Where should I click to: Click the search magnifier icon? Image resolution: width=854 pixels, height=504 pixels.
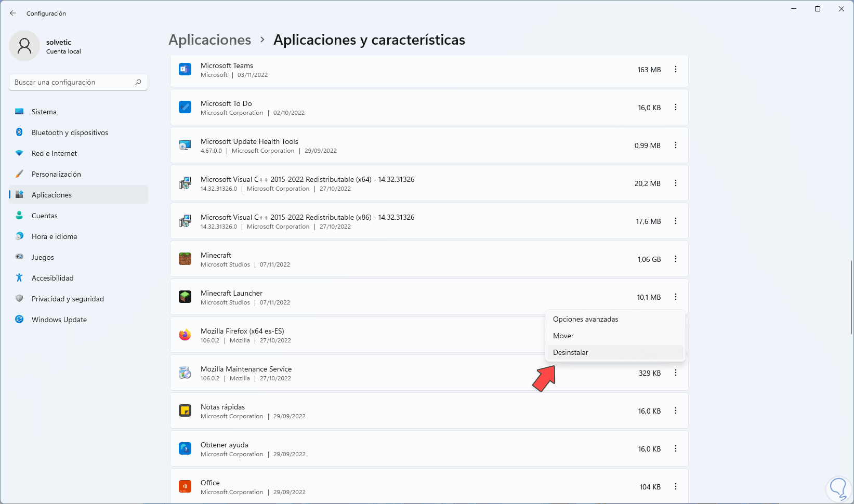[x=138, y=82]
